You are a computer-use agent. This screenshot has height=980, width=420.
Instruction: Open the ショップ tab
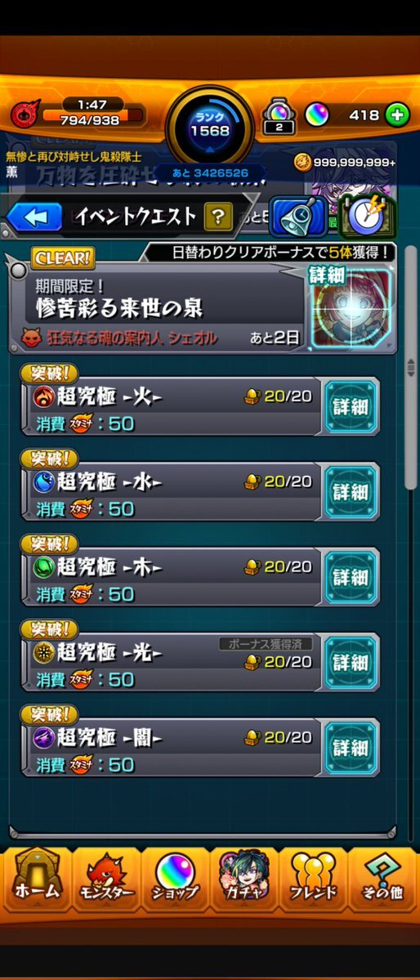(x=175, y=877)
